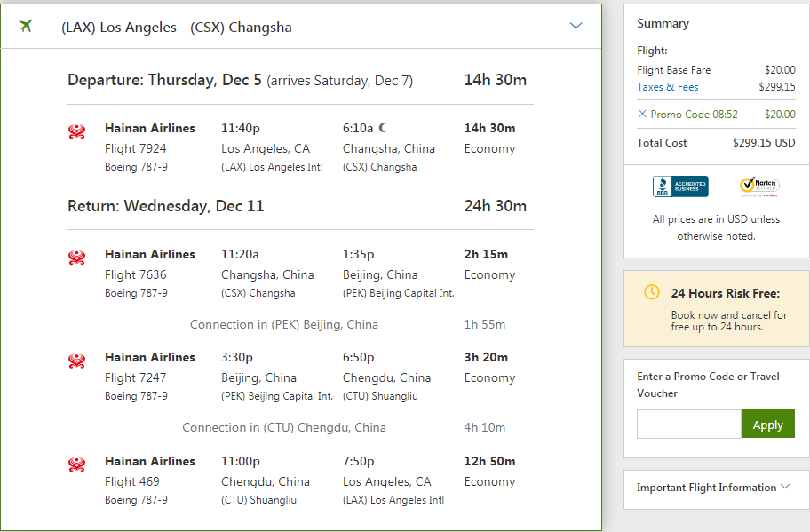The width and height of the screenshot is (810, 532).
Task: Click Connection in (PEK) Beijing, China text
Action: [283, 324]
